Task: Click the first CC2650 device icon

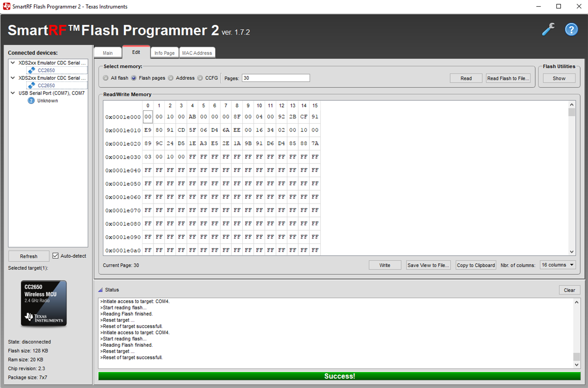Action: (32, 70)
